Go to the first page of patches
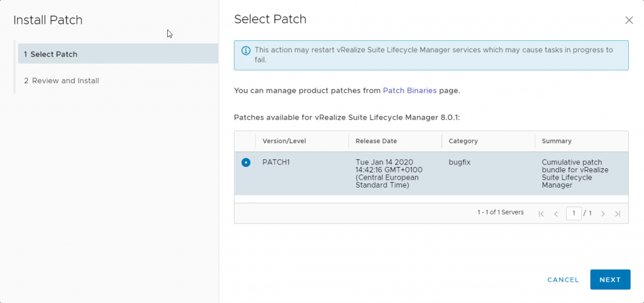The width and height of the screenshot is (644, 303). [x=541, y=214]
